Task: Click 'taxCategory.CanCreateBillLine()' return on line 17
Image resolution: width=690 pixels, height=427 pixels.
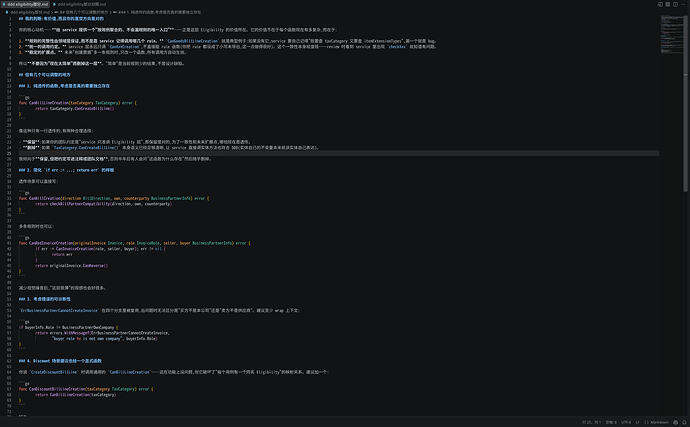Action: coord(82,108)
